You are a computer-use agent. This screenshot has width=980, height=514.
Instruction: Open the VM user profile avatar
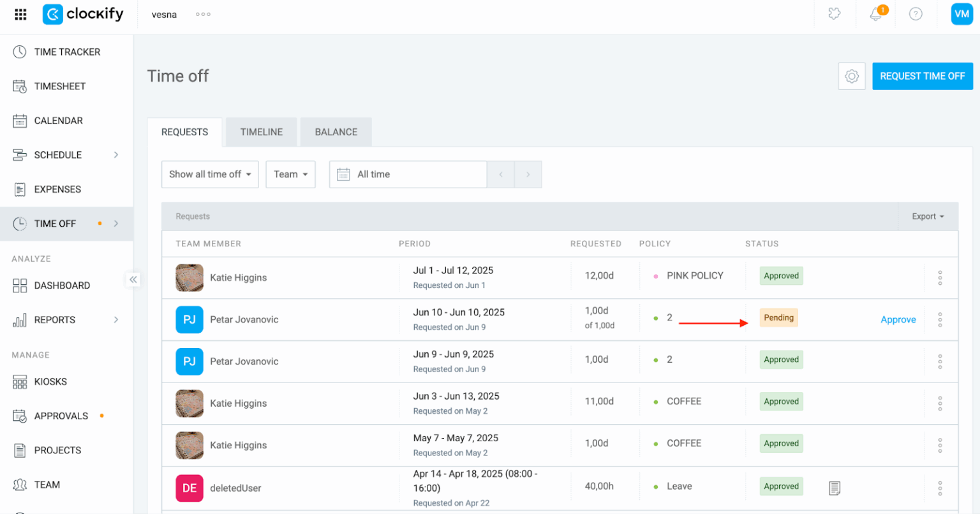[961, 14]
